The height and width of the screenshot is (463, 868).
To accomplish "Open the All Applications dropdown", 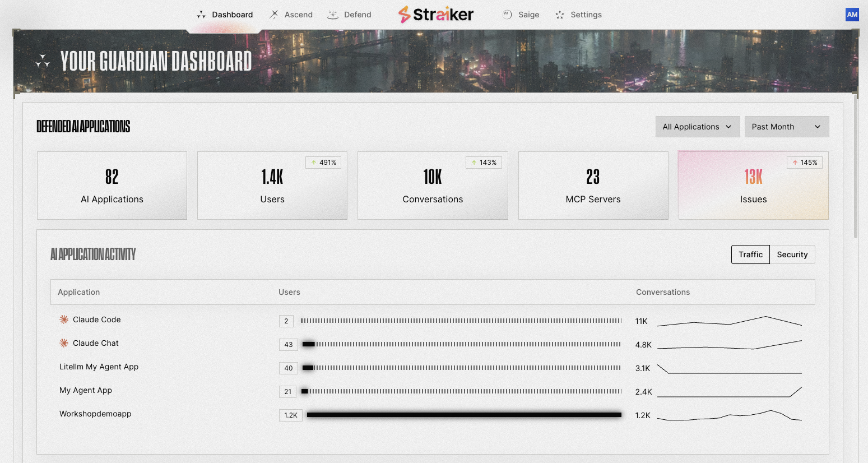I will point(698,127).
